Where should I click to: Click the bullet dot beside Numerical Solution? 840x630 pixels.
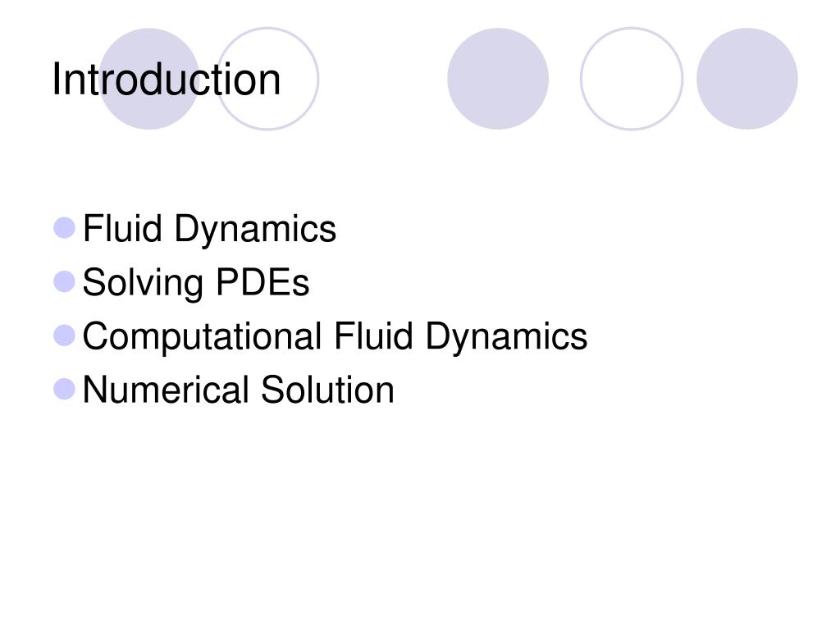click(x=64, y=390)
